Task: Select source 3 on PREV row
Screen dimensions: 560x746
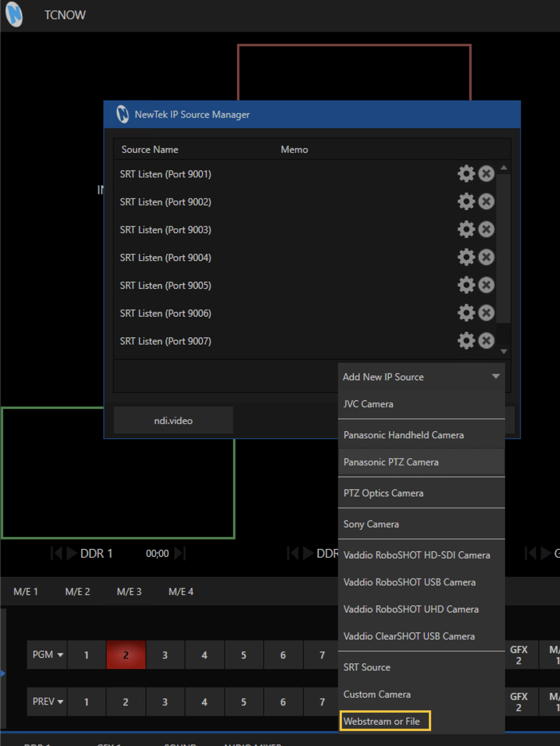Action: point(165,701)
